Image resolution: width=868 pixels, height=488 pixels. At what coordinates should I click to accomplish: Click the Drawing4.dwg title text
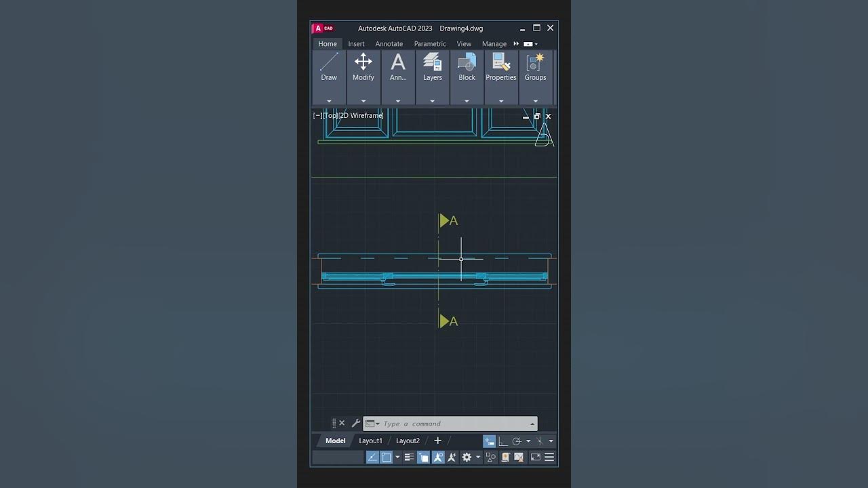pyautogui.click(x=461, y=28)
